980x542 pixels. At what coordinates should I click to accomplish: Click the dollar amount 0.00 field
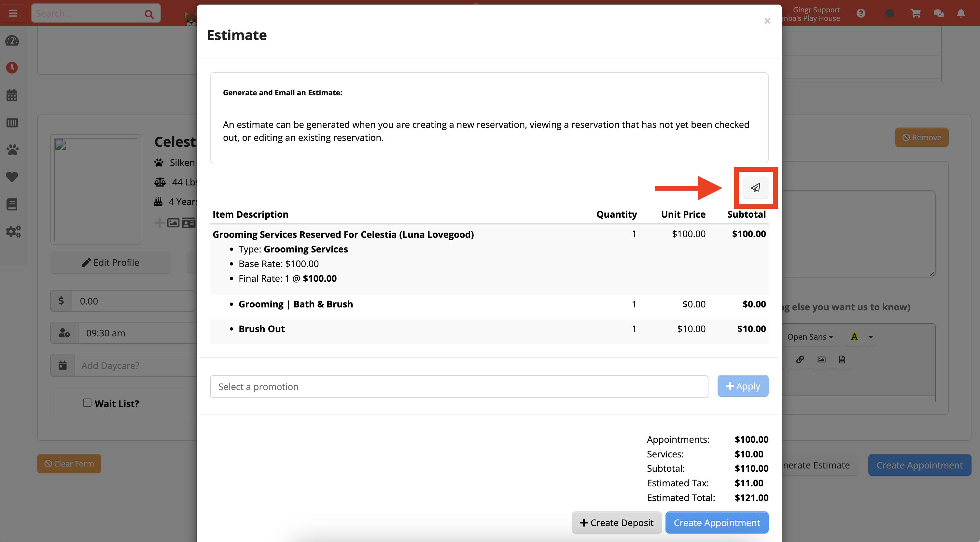(133, 301)
